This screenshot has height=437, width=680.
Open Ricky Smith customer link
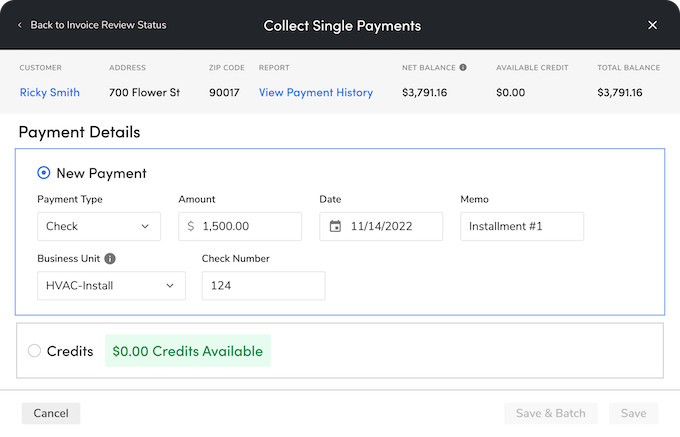click(x=50, y=93)
